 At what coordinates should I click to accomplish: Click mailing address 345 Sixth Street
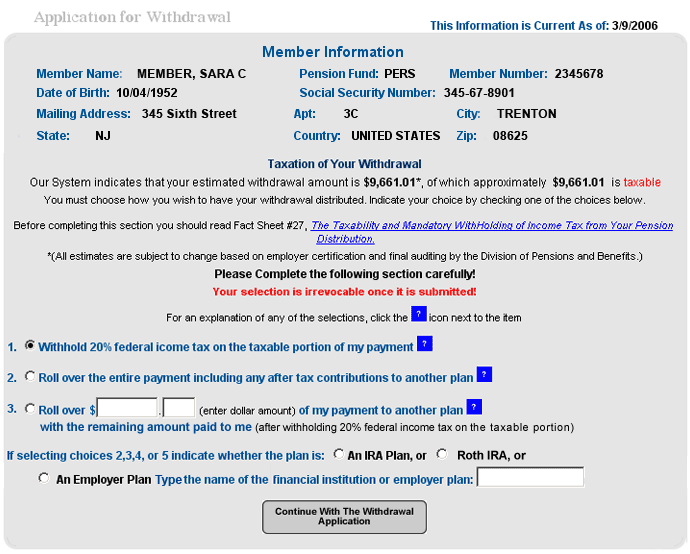[x=189, y=114]
